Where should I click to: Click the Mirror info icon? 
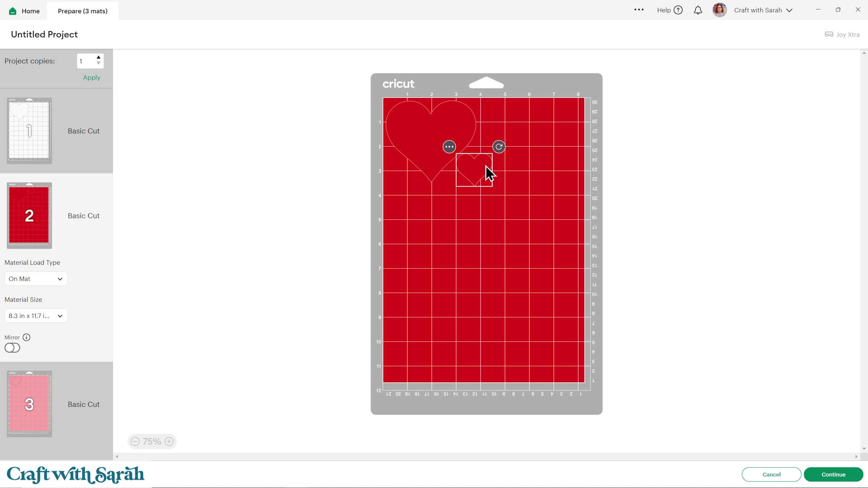point(27,337)
